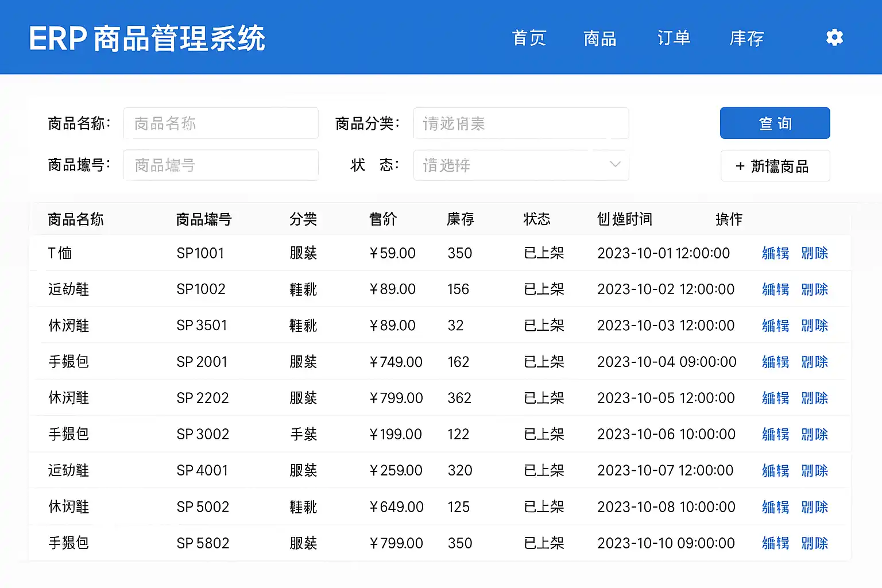Click the blue 查询 search button
The width and height of the screenshot is (882, 588).
coord(775,123)
